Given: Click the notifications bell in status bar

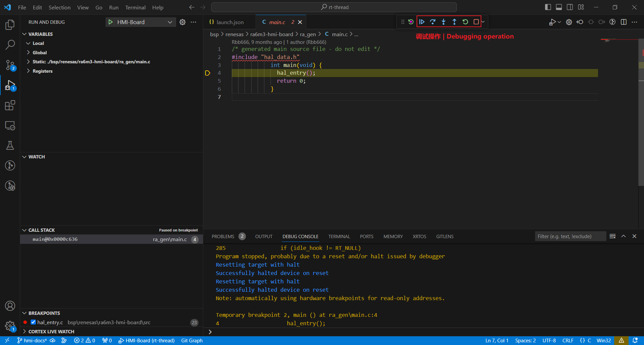Looking at the screenshot, I should [x=635, y=341].
